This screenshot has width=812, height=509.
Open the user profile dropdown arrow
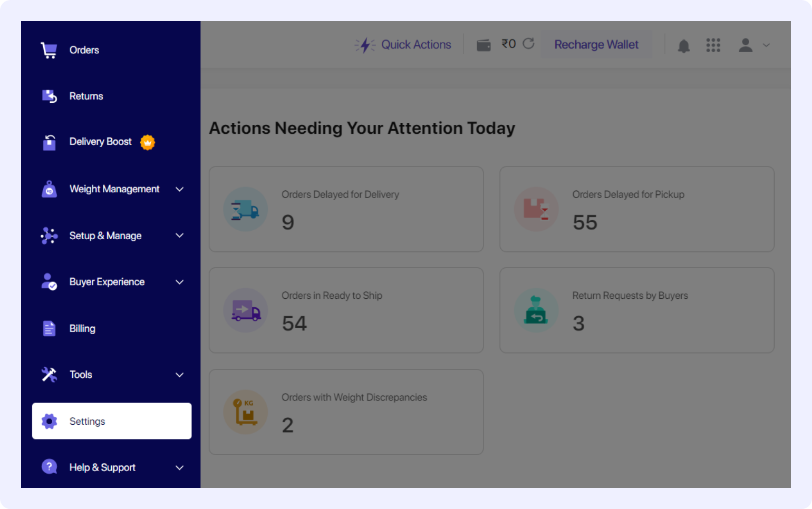pyautogui.click(x=766, y=45)
